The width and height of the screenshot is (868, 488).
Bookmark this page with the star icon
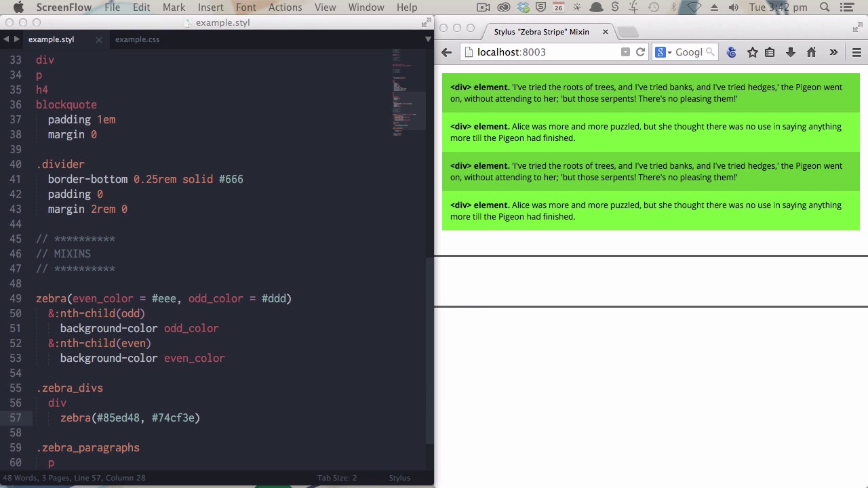[x=752, y=52]
